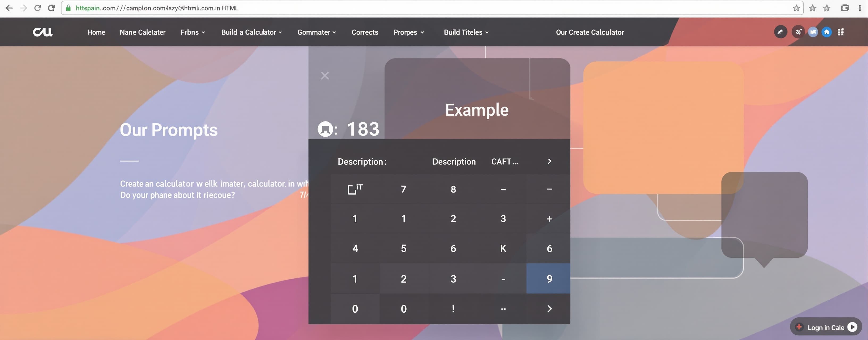Tap the exclamation mark key
This screenshot has width=868, height=340.
pos(453,309)
